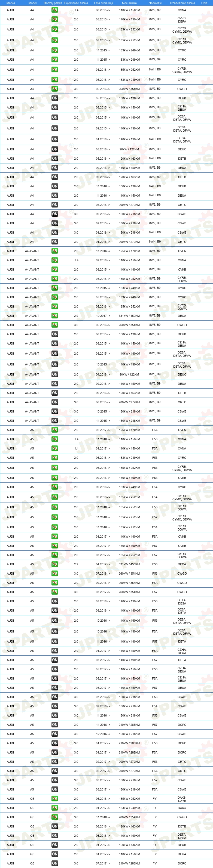Click the Oznaczenie silnika column header
The width and height of the screenshot is (213, 868).
tap(182, 3)
